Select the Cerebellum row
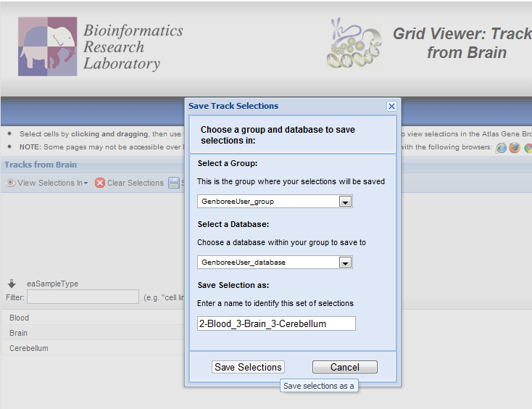Viewport: 532px width, 409px height. [29, 348]
